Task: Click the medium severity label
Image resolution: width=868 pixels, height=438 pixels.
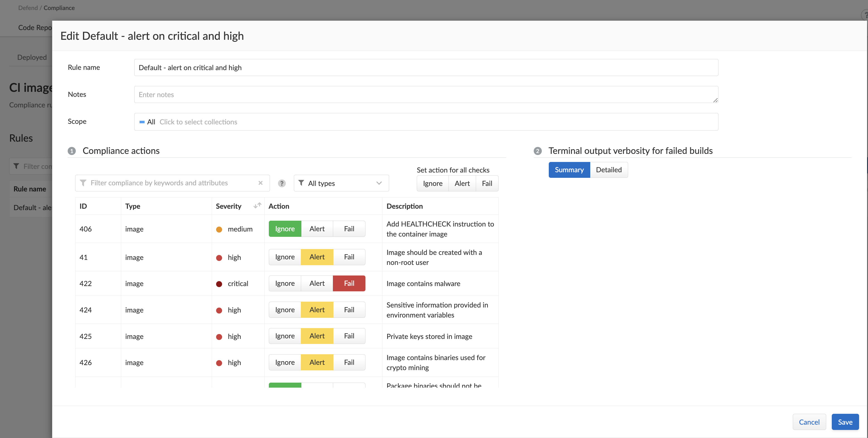Action: coord(240,229)
